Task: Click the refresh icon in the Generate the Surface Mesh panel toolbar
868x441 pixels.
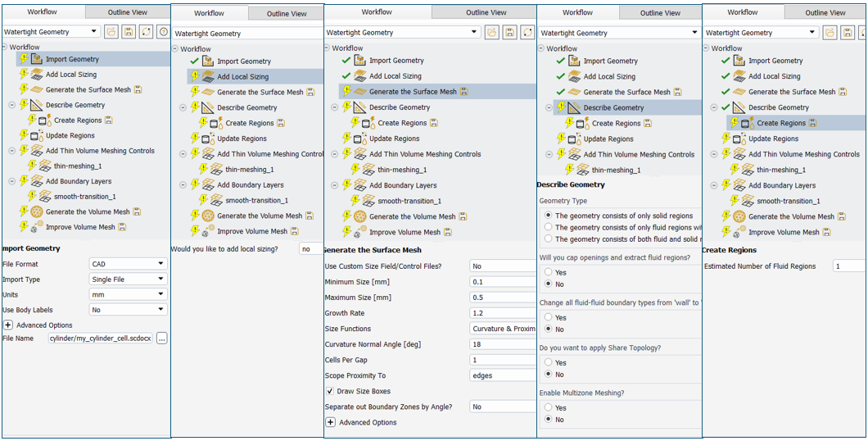Action: pos(527,32)
